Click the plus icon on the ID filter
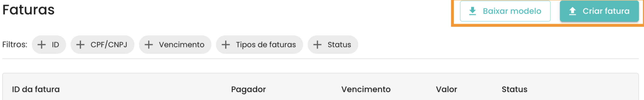This screenshot has width=644, height=100. [42, 45]
